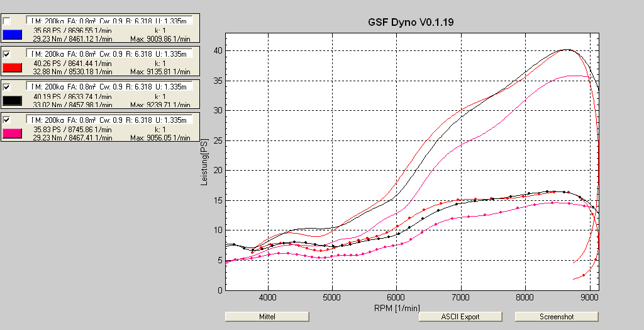Take a capture with the Screenshot button

click(x=556, y=316)
